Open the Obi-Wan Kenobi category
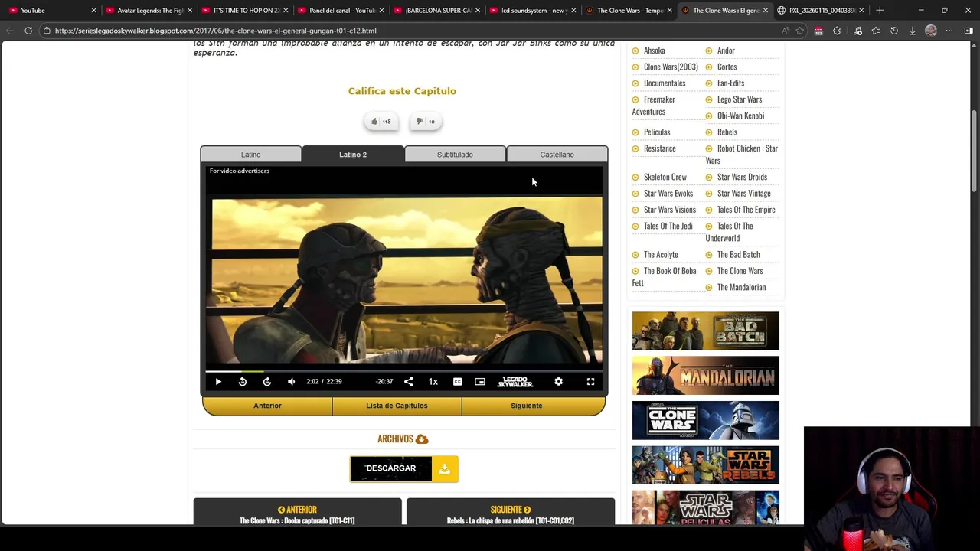This screenshot has width=980, height=551. pyautogui.click(x=740, y=116)
